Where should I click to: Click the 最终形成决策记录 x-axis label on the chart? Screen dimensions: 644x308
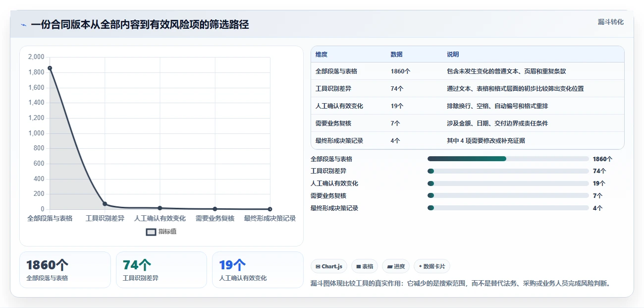pyautogui.click(x=270, y=218)
